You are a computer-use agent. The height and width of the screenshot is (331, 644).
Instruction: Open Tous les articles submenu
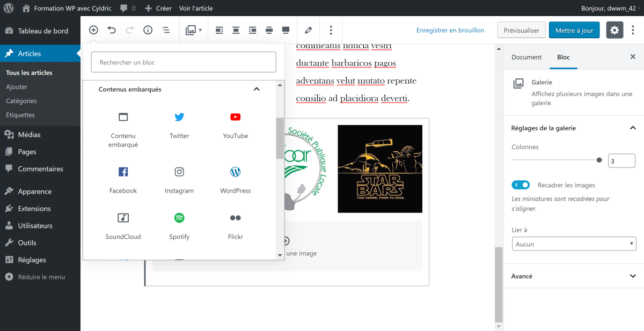click(x=30, y=72)
